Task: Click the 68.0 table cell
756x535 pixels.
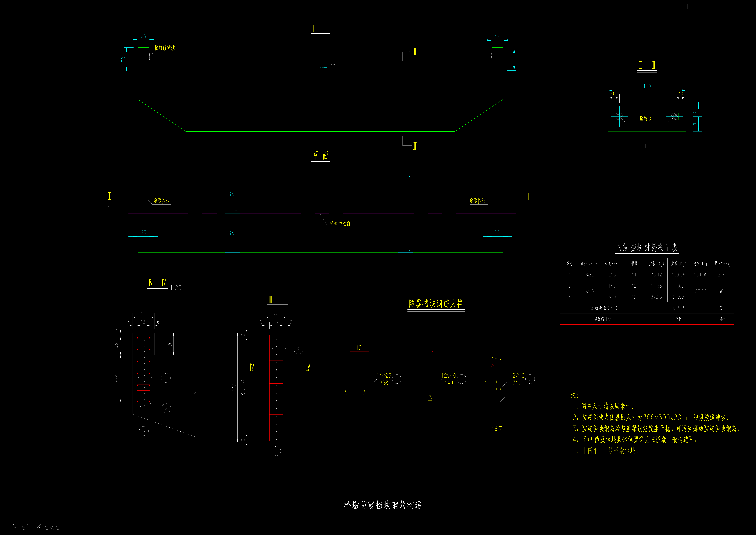Action: pyautogui.click(x=723, y=291)
